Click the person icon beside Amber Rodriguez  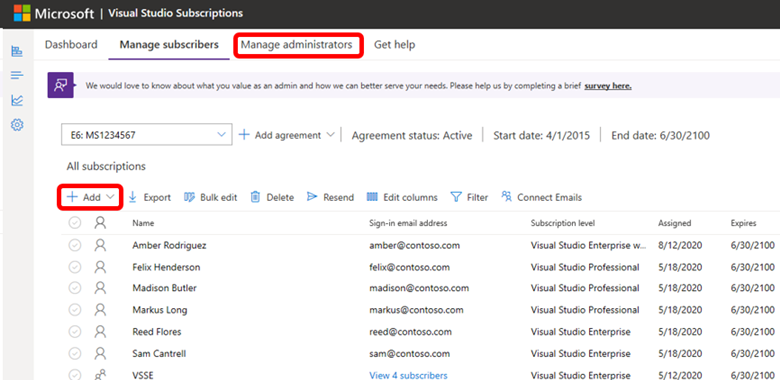tap(100, 245)
